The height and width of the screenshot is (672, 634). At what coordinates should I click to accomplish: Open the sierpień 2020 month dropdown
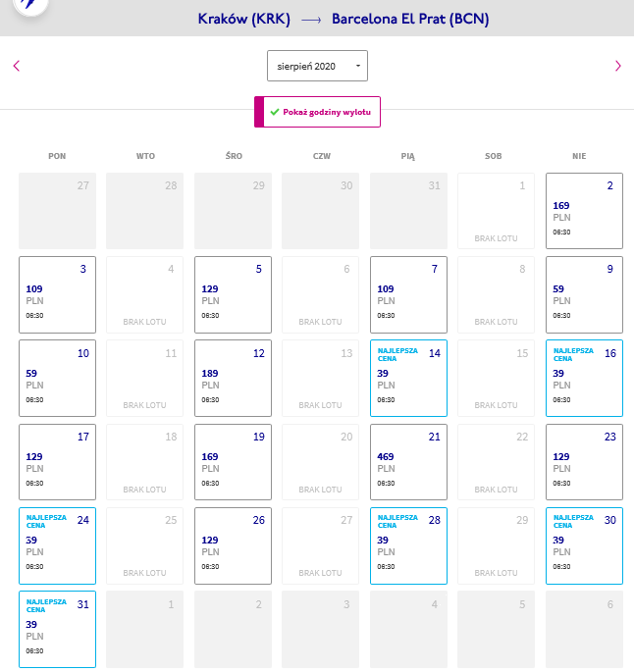(317, 66)
